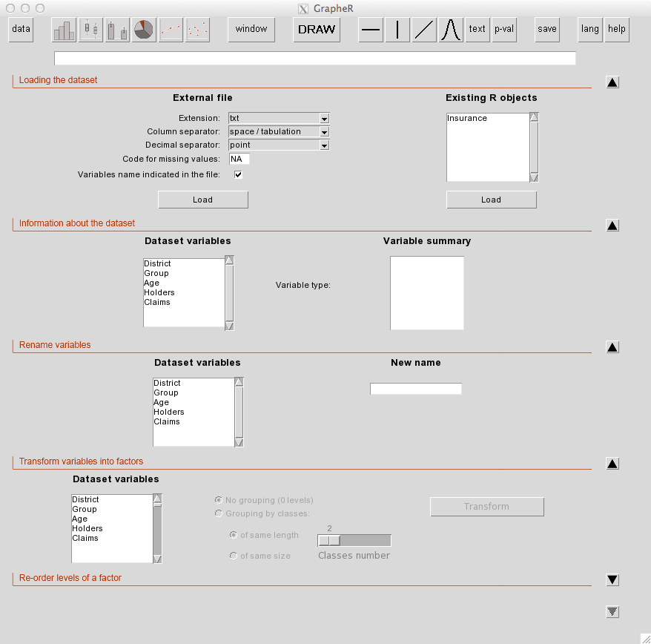
Task: Pick the pie chart icon
Action: click(144, 30)
